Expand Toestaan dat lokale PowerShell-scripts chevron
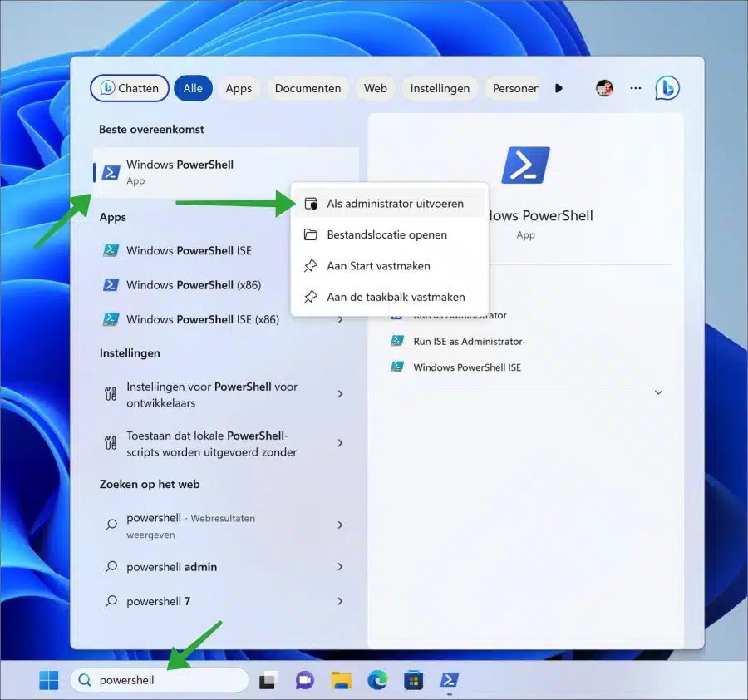 click(x=340, y=443)
